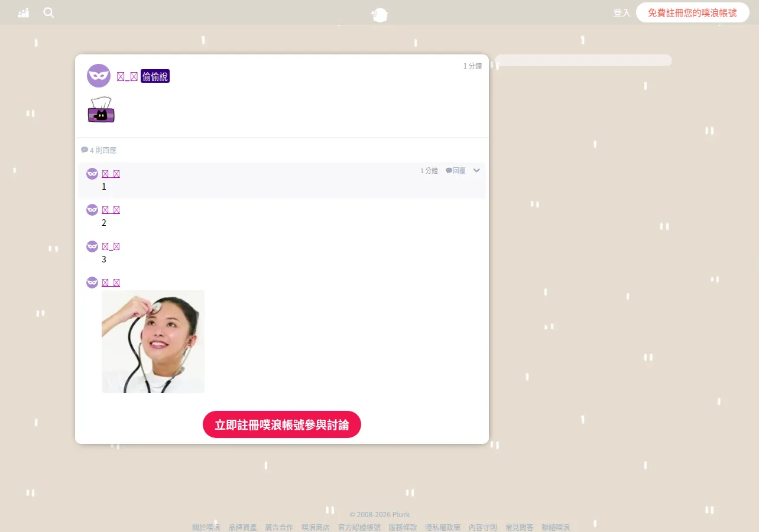Open footer link 內容守則
The image size is (759, 532).
pos(483,527)
